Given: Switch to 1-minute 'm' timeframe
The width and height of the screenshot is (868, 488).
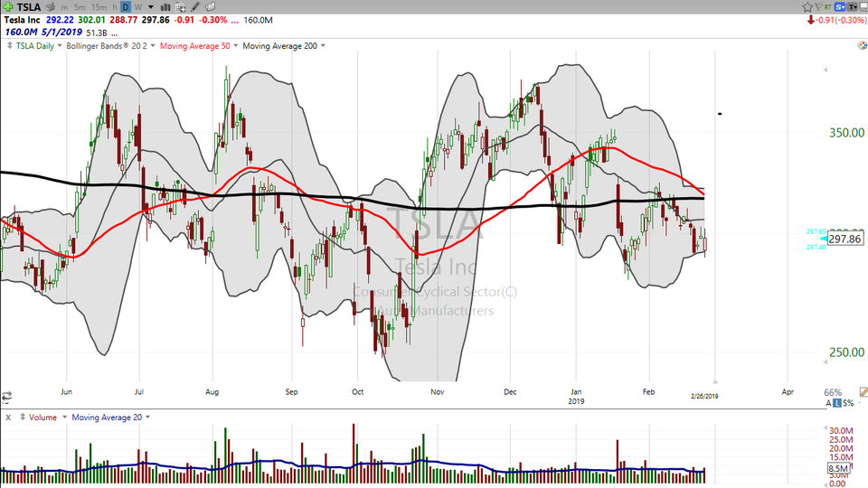Looking at the screenshot, I should 65,6.
